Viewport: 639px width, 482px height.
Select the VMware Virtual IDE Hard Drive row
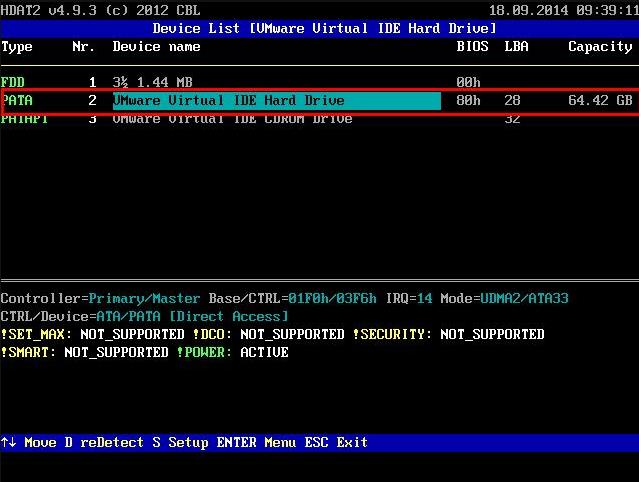tap(320, 101)
